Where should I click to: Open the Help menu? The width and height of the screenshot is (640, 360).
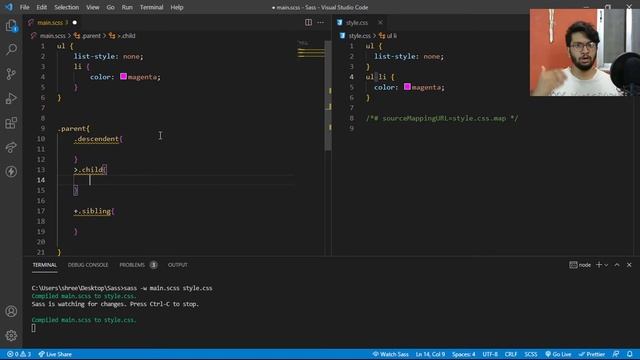(x=177, y=7)
